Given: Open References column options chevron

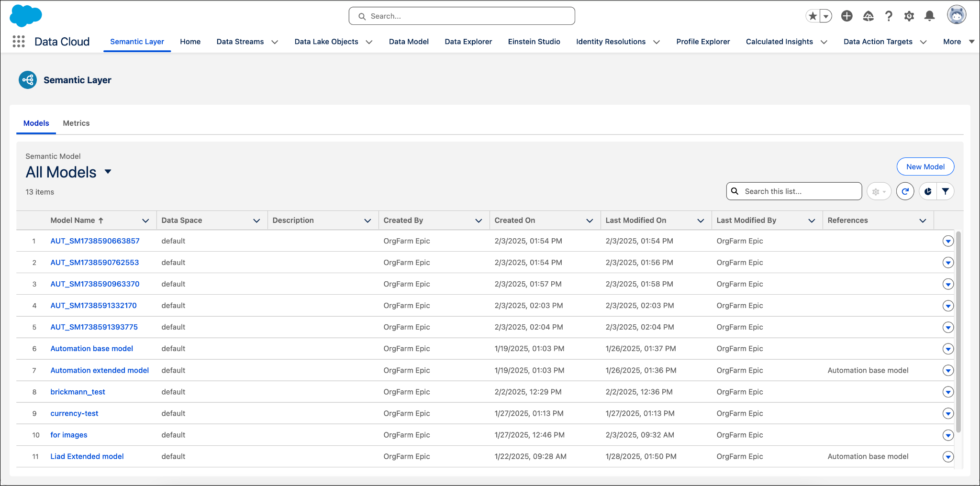Looking at the screenshot, I should pyautogui.click(x=923, y=221).
